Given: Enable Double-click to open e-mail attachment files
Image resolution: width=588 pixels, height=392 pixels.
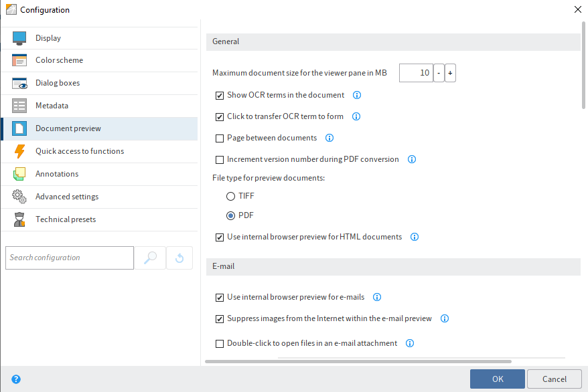Looking at the screenshot, I should click(220, 344).
